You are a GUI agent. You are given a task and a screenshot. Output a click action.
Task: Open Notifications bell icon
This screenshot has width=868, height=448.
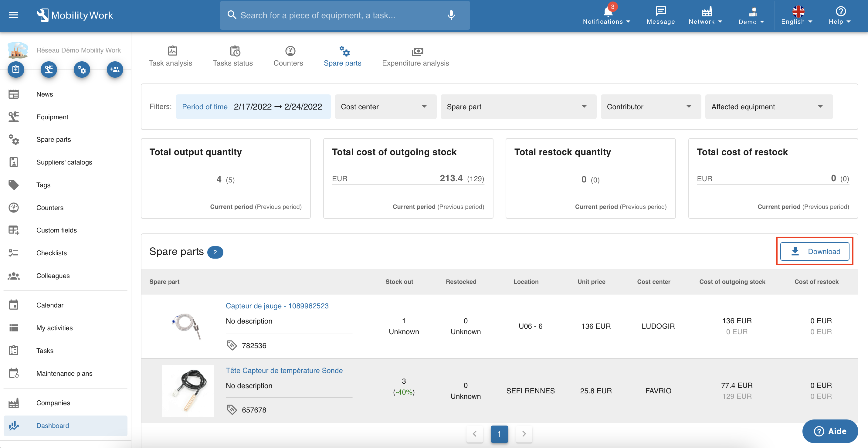[x=608, y=12]
